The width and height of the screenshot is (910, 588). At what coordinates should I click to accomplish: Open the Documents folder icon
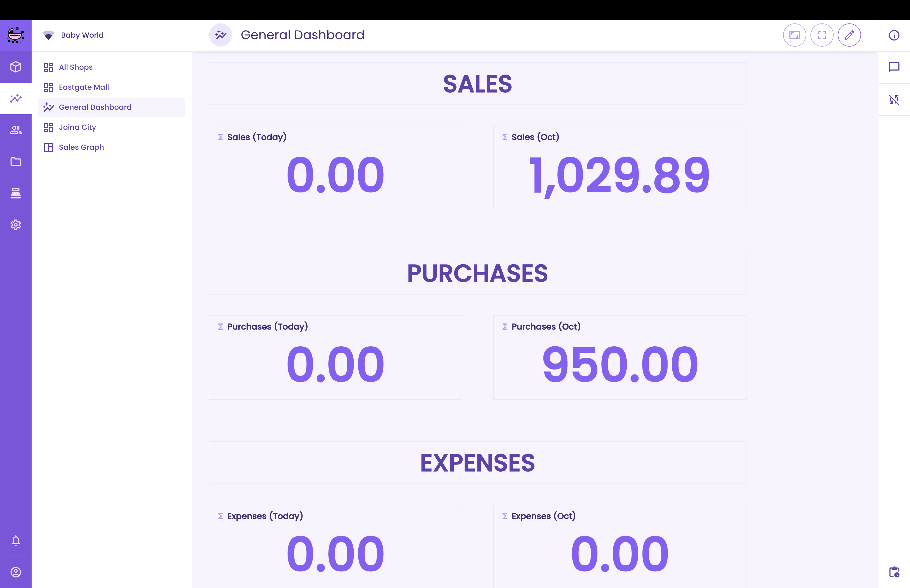tap(16, 162)
